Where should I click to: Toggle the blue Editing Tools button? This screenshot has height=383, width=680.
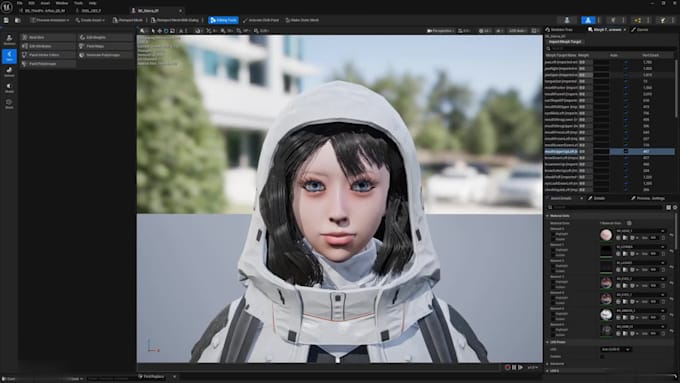(x=223, y=20)
